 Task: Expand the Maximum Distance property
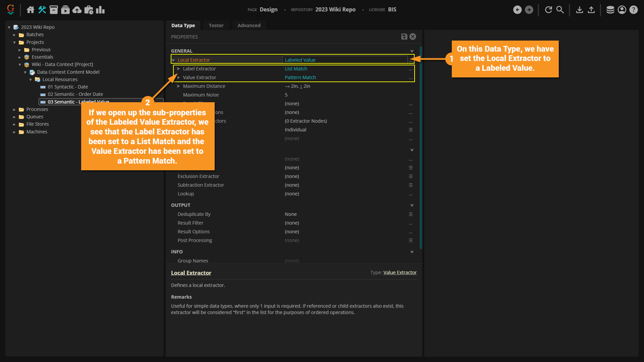coord(178,86)
